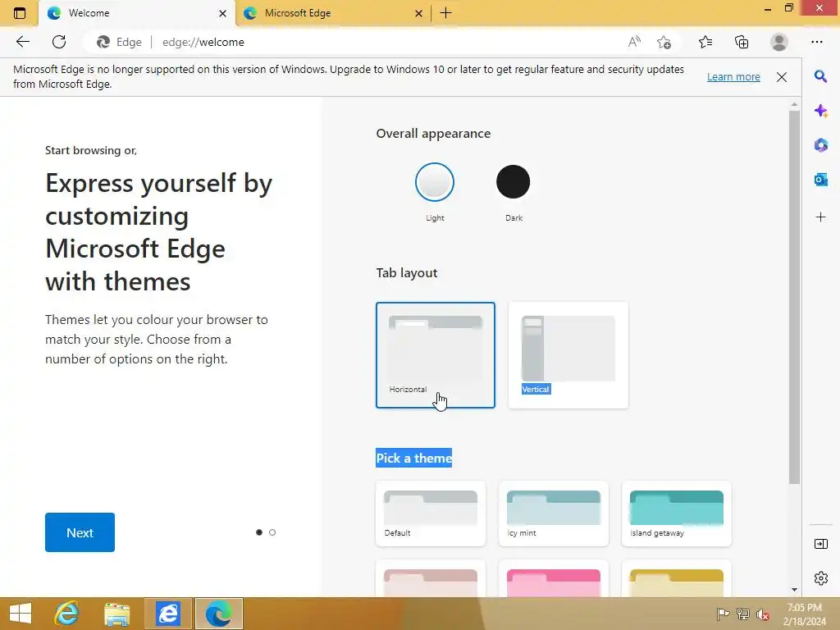The height and width of the screenshot is (630, 840).
Task: Pick the Icy mint theme
Action: pyautogui.click(x=554, y=514)
